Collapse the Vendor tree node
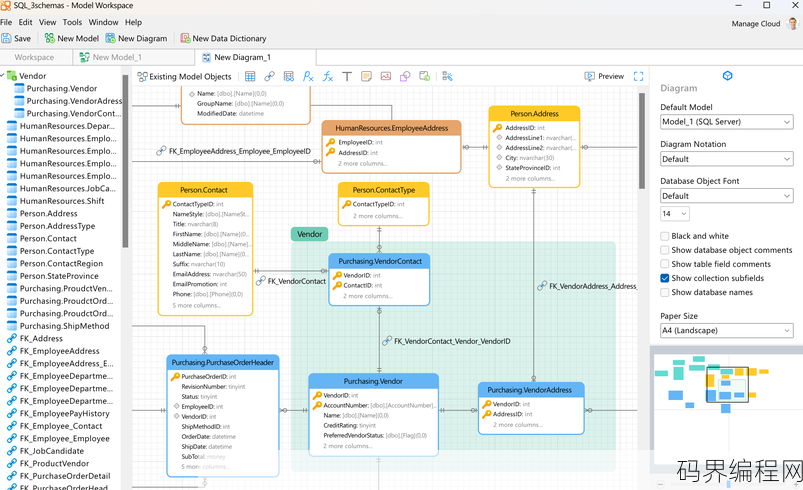 coord(3,76)
